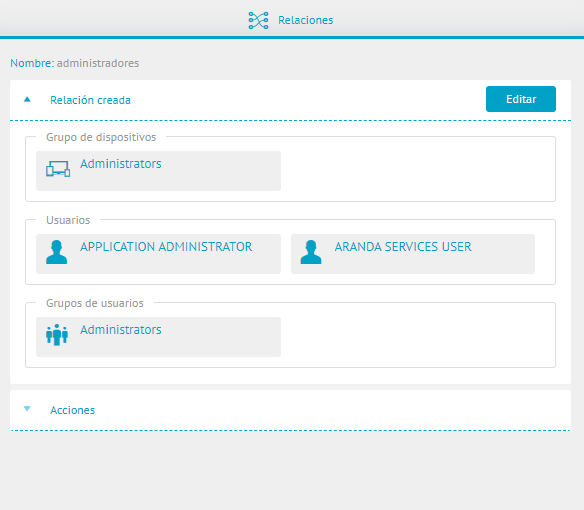The width and height of the screenshot is (584, 510).
Task: Select Administrators in Grupos de usuarios
Action: point(121,330)
